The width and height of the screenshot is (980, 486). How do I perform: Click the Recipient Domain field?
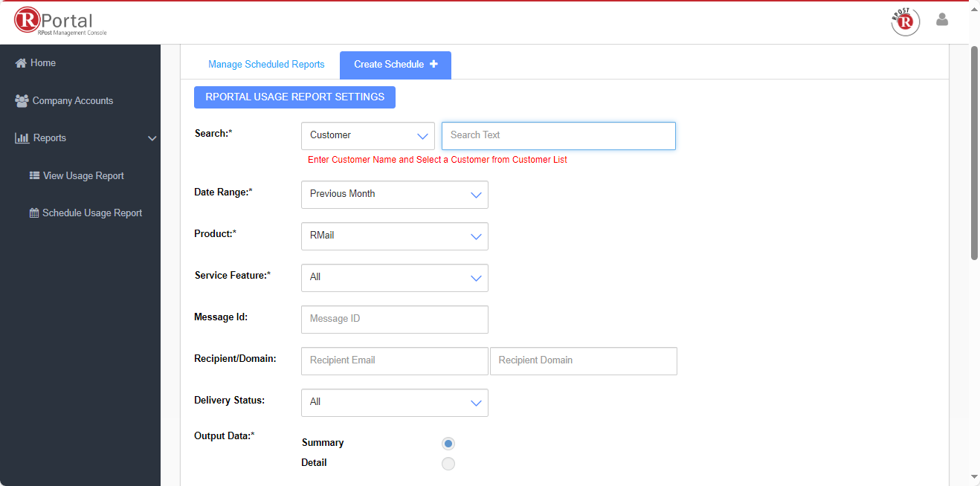point(584,360)
